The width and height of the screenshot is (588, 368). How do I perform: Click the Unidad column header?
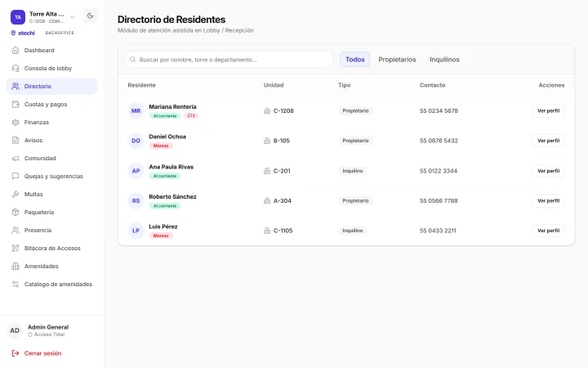[x=274, y=85]
